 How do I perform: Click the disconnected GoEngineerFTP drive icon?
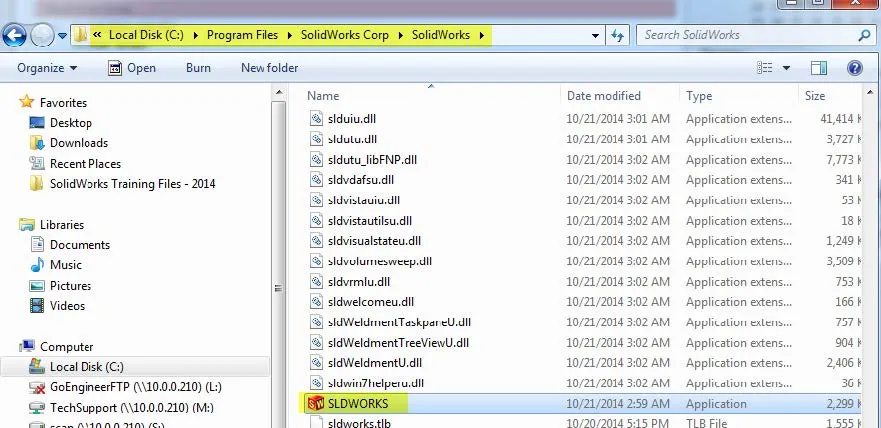[x=37, y=388]
